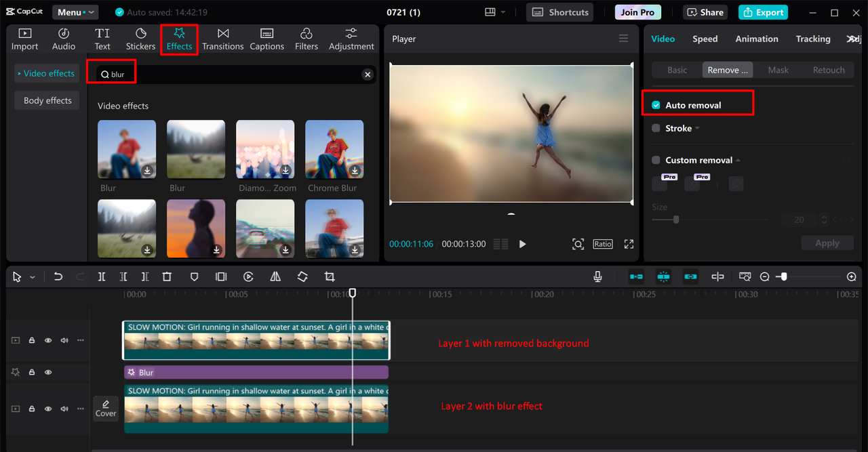Open the aspect Ratio button
Screen dimensions: 868x452
(603, 244)
